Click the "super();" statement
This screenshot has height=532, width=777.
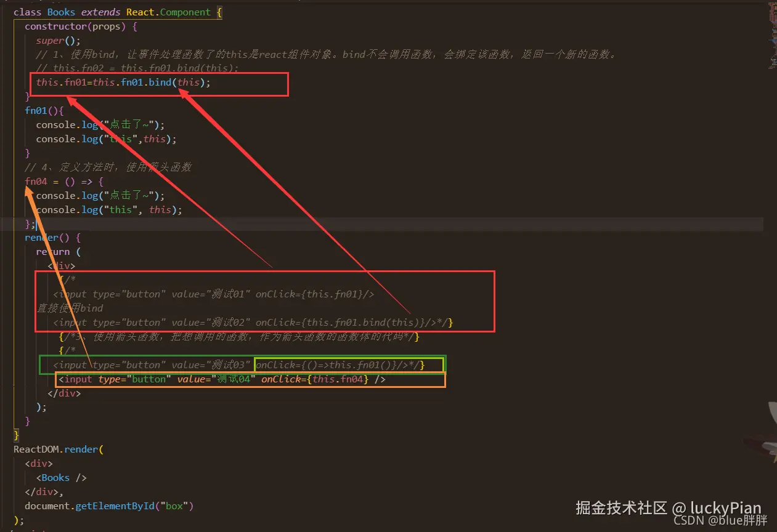click(59, 40)
